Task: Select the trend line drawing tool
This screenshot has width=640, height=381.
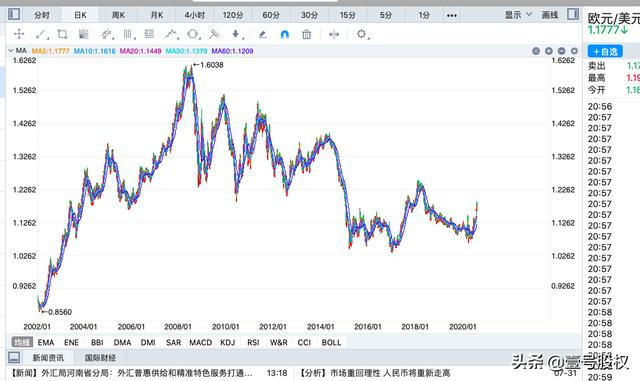Action: [x=41, y=34]
